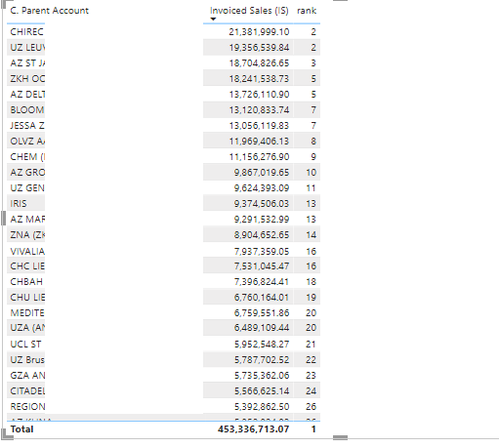
Task: Click the rank column header
Action: [307, 11]
